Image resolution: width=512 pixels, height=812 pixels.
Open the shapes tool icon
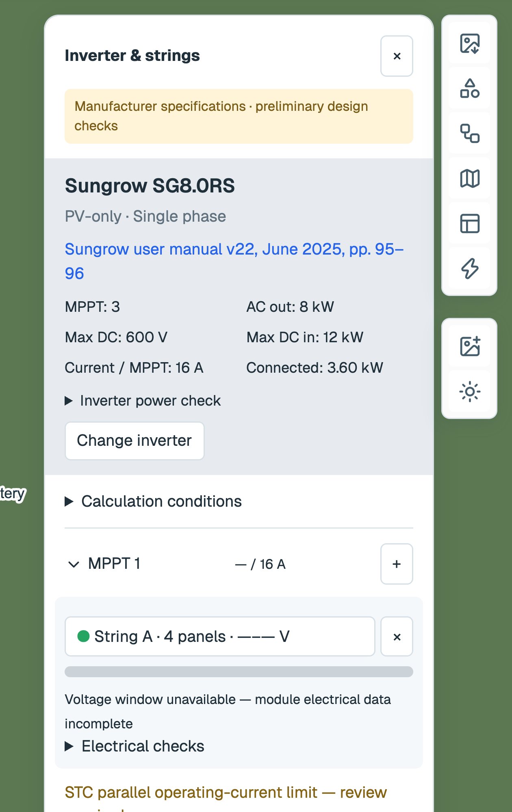coord(470,89)
